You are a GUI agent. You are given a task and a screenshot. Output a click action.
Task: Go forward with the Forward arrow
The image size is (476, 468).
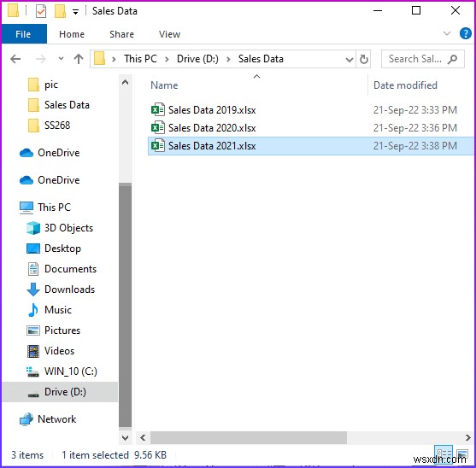[x=41, y=59]
